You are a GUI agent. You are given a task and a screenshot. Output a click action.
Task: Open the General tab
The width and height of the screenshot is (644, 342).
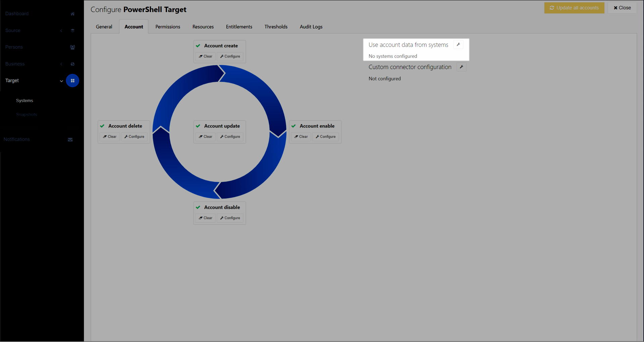(104, 27)
